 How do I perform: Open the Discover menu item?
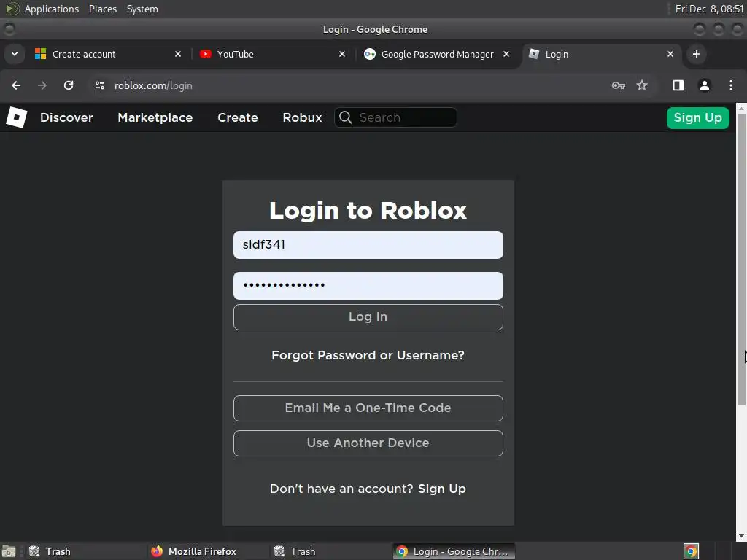(66, 117)
